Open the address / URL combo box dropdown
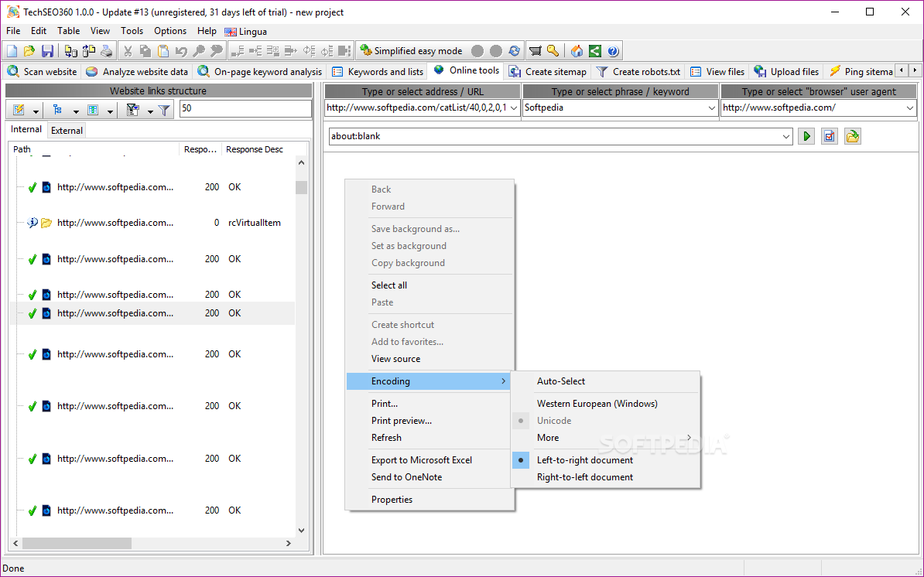 pos(513,108)
